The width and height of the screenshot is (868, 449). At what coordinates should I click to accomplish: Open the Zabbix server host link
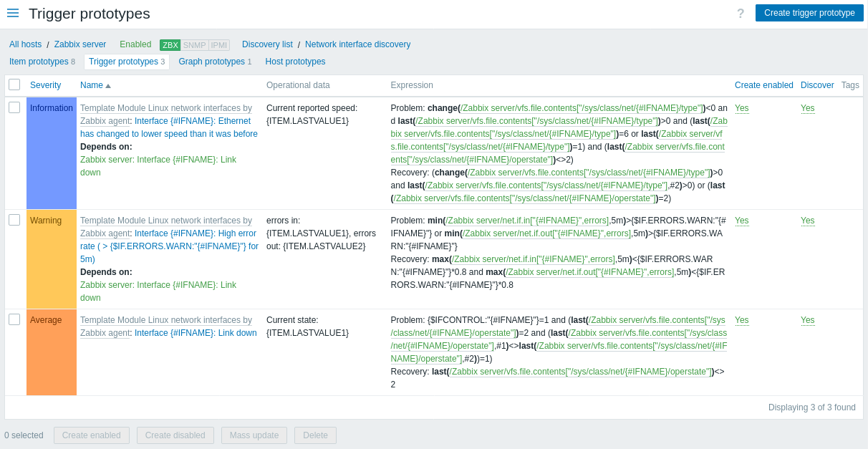click(x=80, y=44)
